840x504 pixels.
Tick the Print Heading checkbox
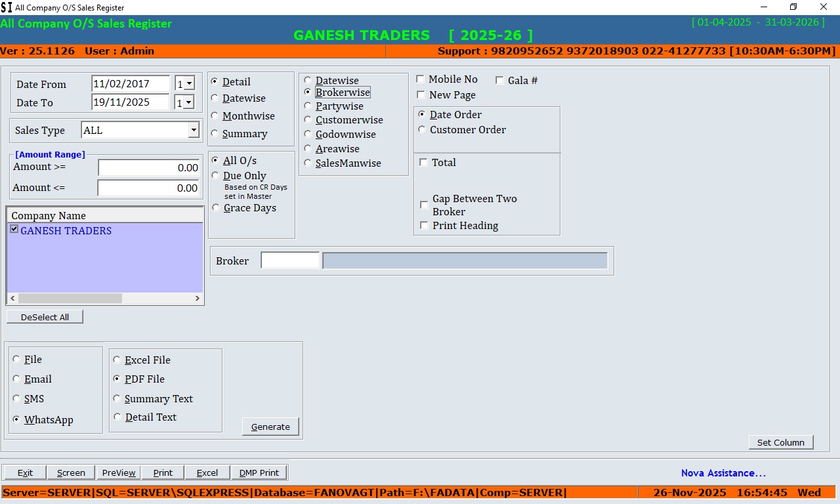pos(424,226)
